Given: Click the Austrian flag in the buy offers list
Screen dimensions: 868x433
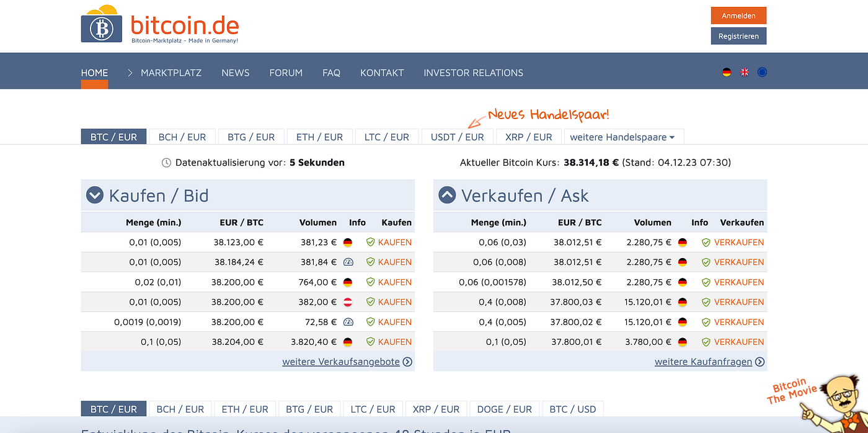Looking at the screenshot, I should click(348, 301).
